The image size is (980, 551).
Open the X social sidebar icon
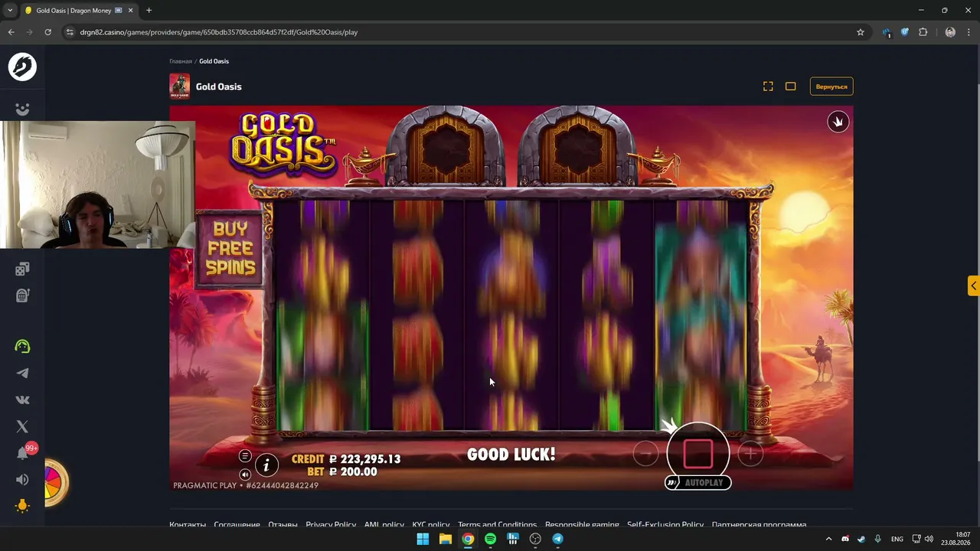click(x=22, y=426)
